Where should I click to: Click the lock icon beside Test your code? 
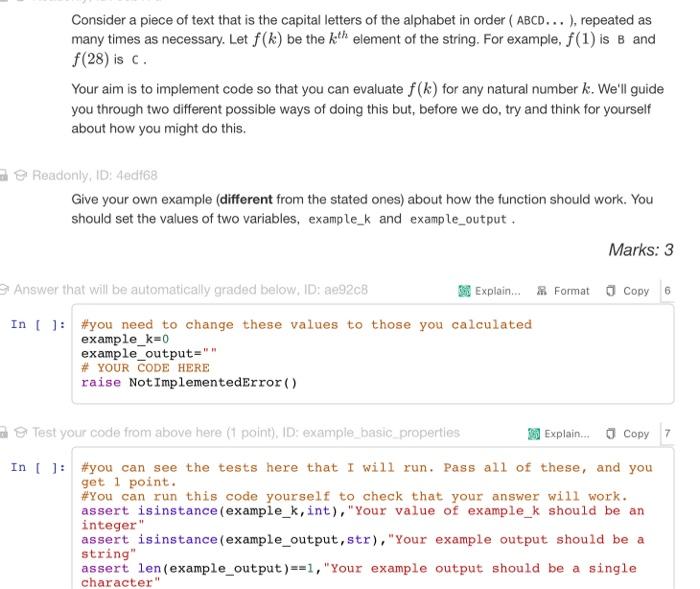(x=4, y=432)
